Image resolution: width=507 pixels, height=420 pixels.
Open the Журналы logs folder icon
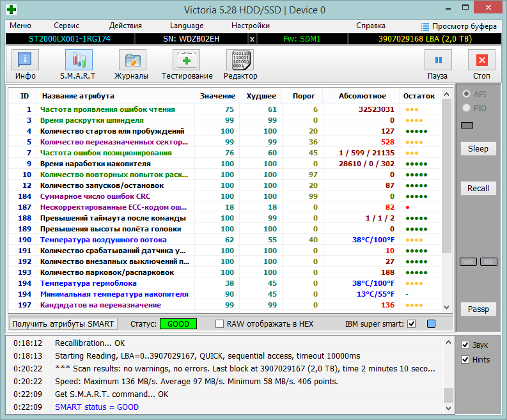click(x=132, y=60)
